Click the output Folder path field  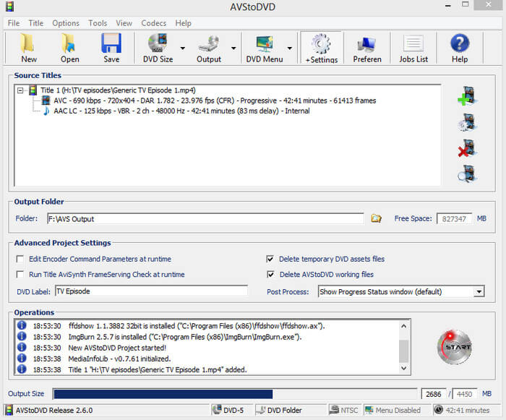tap(205, 218)
